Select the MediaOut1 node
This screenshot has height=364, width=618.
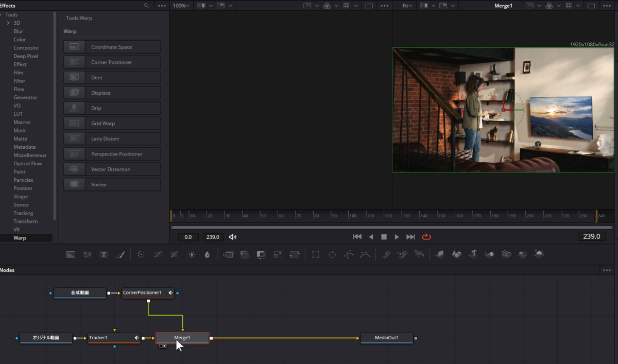(x=386, y=338)
